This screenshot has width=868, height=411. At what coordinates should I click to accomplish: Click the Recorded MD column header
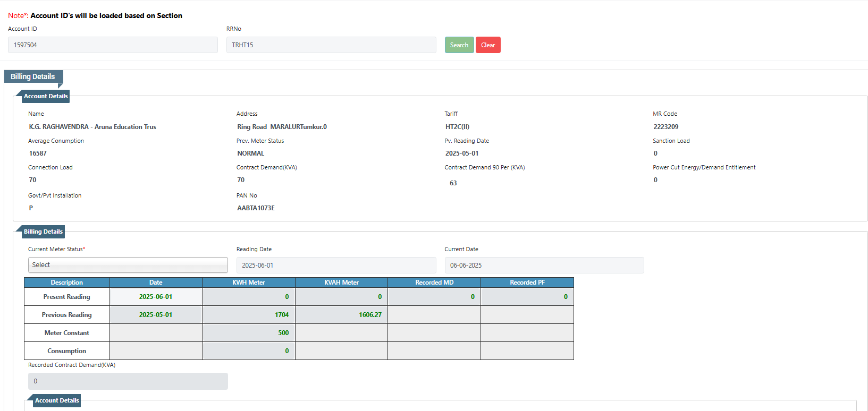pos(434,282)
